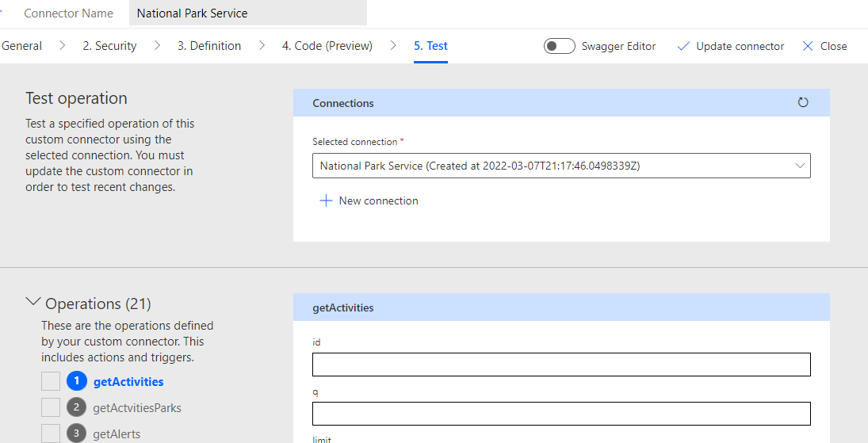
Task: Check the getActivities checkbox
Action: coord(51,381)
